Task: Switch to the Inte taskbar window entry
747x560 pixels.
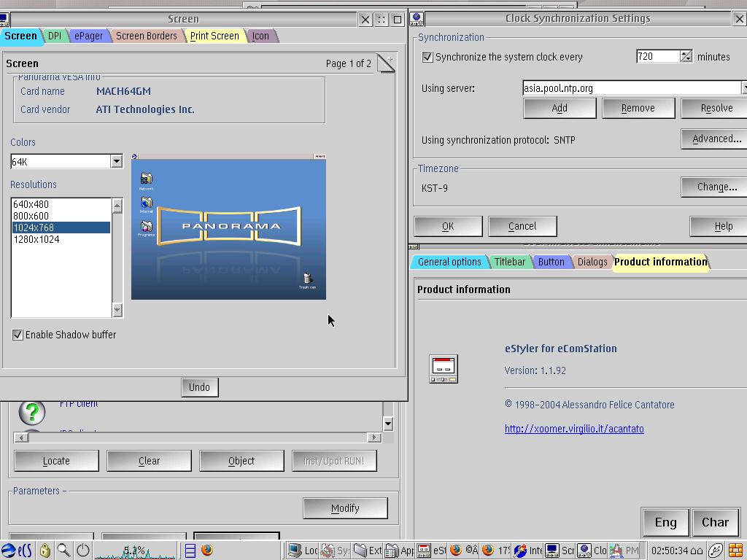Action: click(528, 551)
